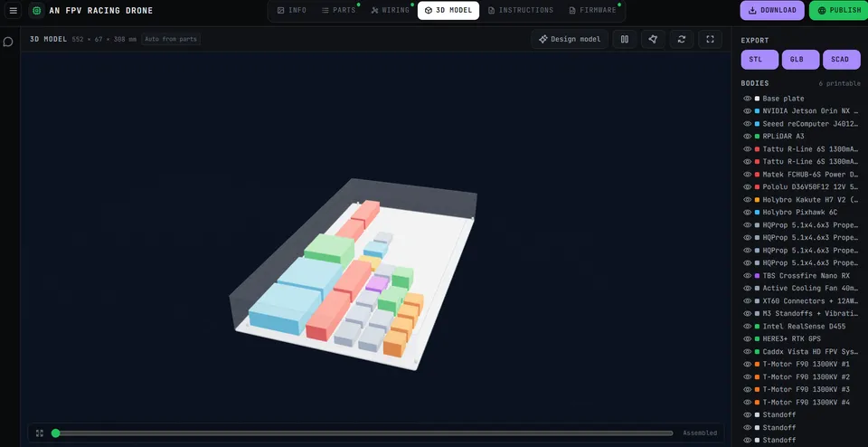Hide the Base plate body
Viewport: 868px width, 447px height.
point(748,99)
